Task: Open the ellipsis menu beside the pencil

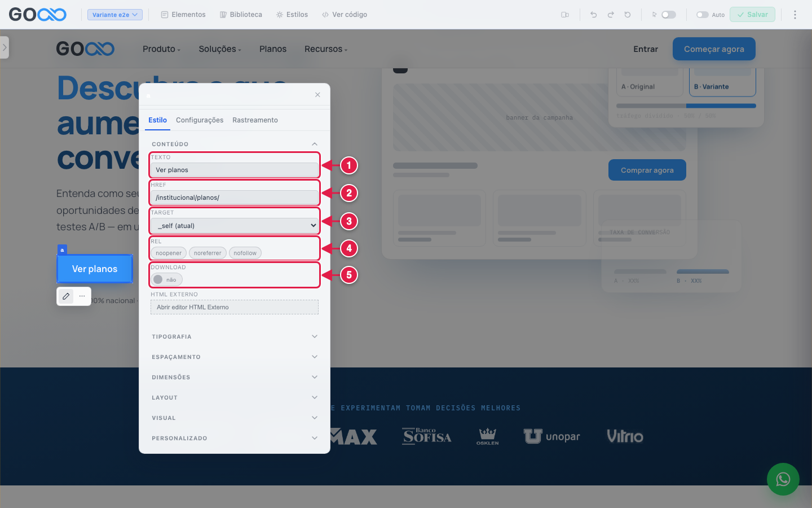Action: [82, 296]
